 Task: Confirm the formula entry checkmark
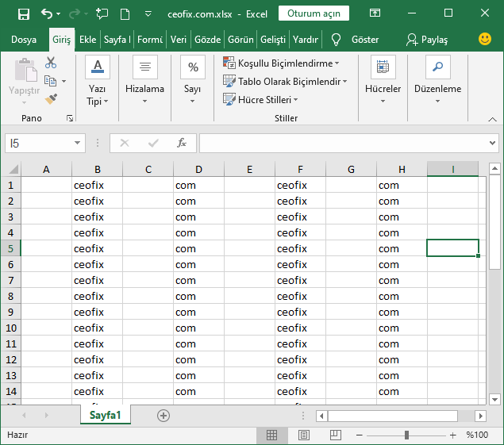153,143
